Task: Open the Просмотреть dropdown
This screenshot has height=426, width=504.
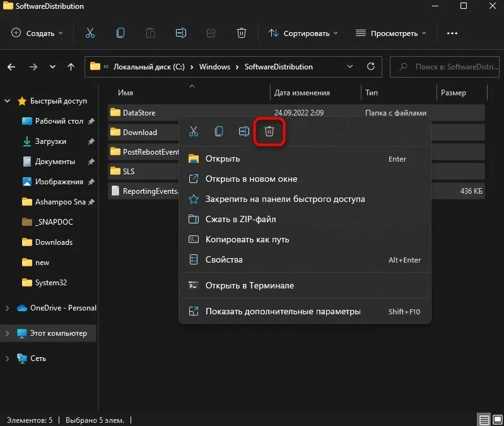Action: (391, 33)
